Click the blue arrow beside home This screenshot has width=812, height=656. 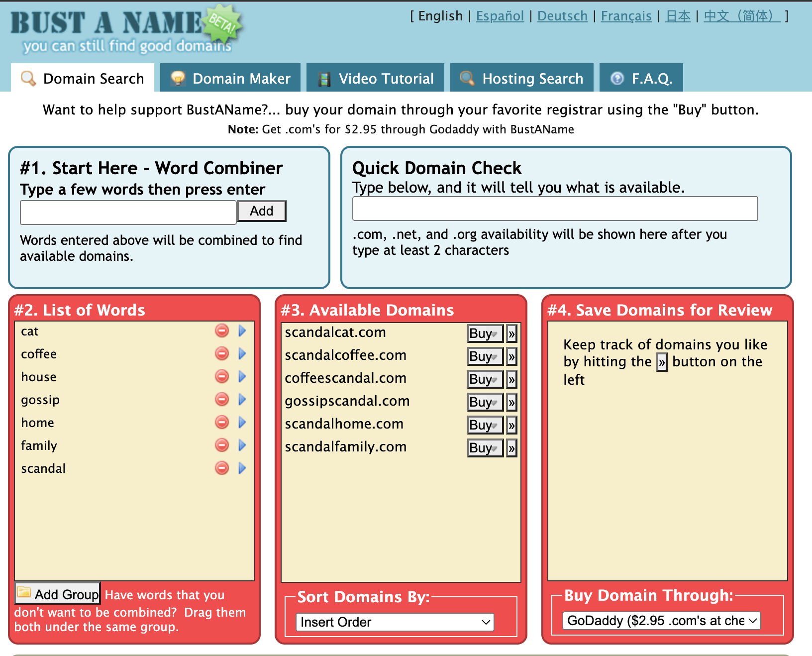coord(242,422)
